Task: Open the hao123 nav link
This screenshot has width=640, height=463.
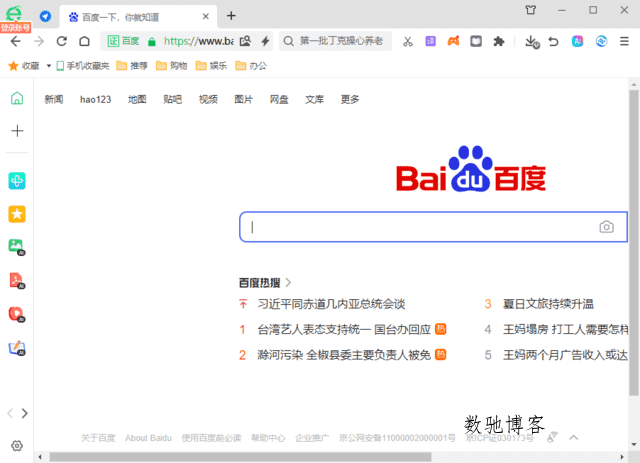Action: pos(96,99)
